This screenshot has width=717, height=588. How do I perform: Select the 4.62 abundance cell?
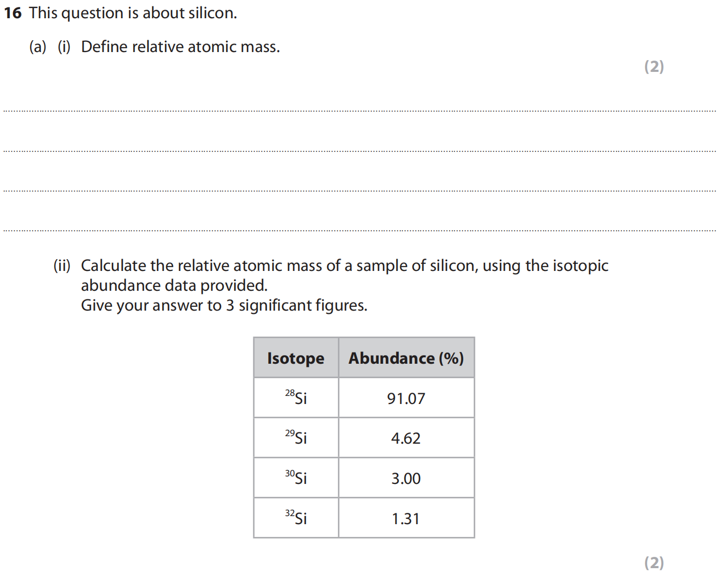pos(406,438)
